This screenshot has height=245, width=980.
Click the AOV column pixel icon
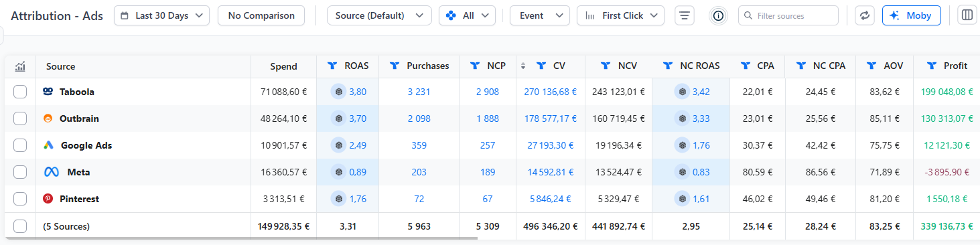[x=871, y=66]
